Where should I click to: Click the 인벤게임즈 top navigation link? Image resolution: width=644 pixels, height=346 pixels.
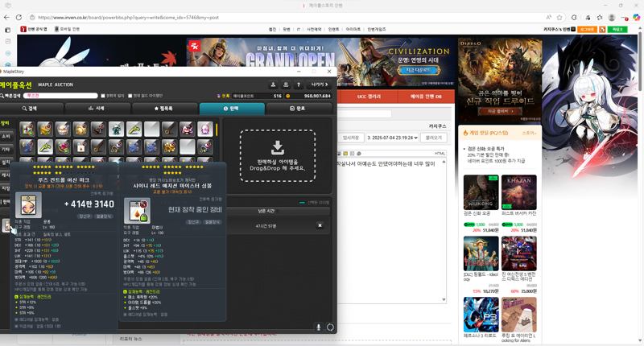pos(377,30)
